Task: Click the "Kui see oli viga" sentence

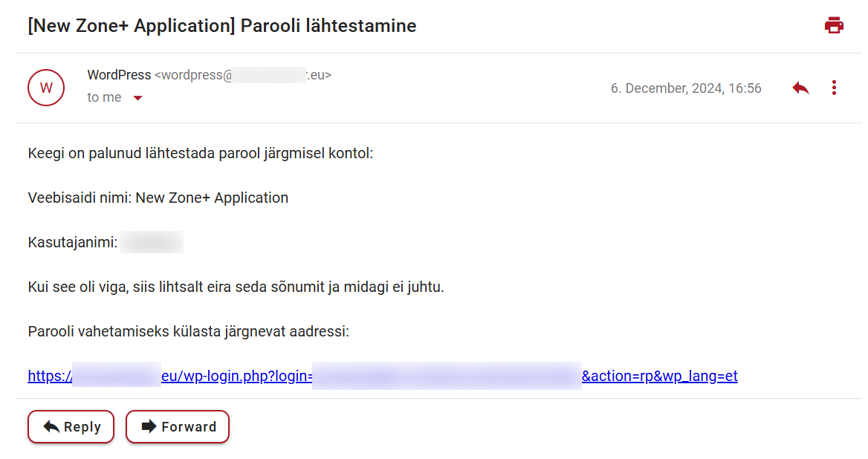Action: 236,287
